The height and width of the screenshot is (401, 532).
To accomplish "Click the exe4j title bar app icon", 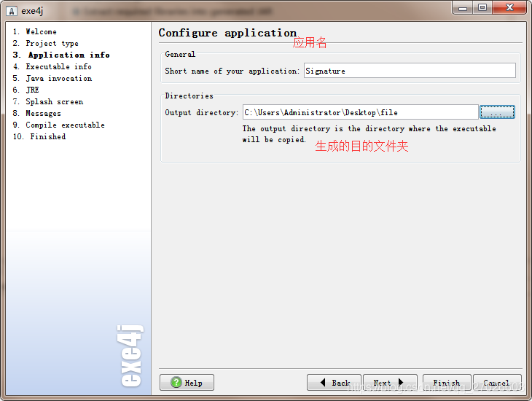I will (x=12, y=11).
